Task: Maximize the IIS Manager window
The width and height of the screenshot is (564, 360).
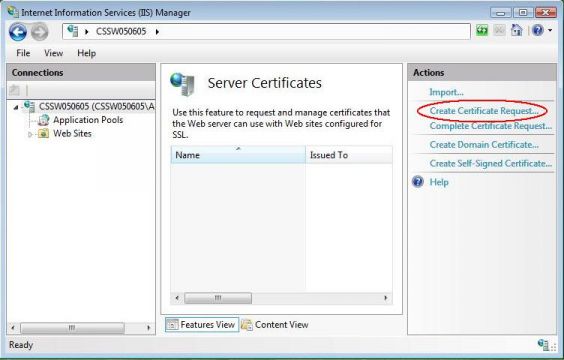Action: (x=523, y=13)
